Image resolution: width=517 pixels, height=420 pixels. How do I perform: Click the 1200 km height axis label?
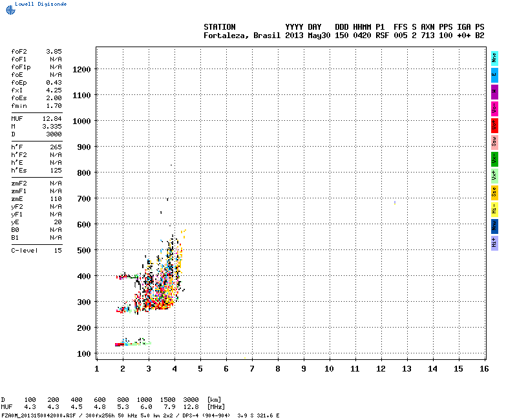click(81, 70)
